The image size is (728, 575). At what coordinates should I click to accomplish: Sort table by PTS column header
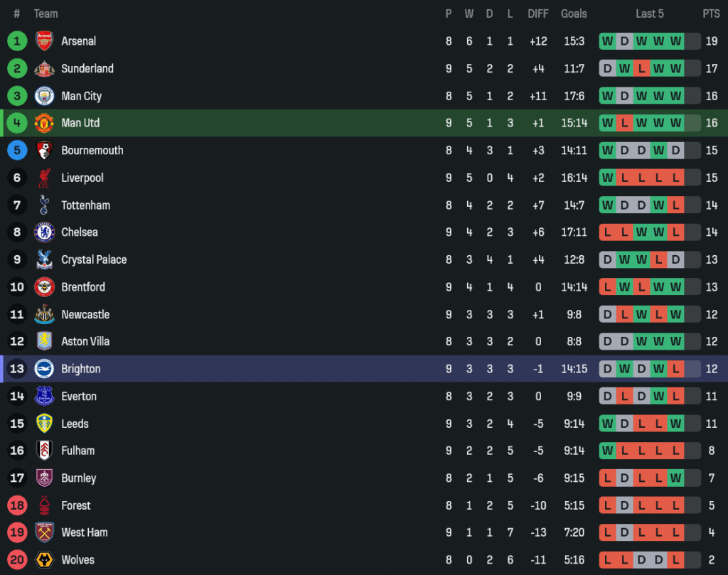point(711,14)
